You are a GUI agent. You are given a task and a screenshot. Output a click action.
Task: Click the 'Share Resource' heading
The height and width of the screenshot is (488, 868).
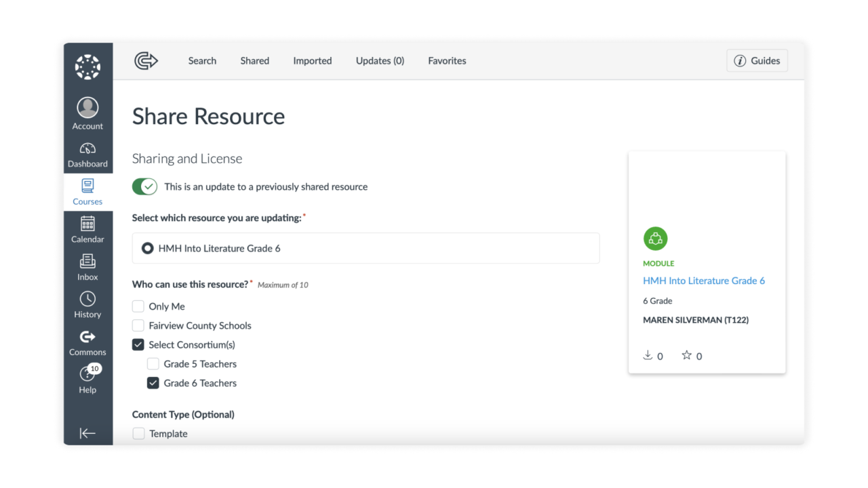click(208, 117)
